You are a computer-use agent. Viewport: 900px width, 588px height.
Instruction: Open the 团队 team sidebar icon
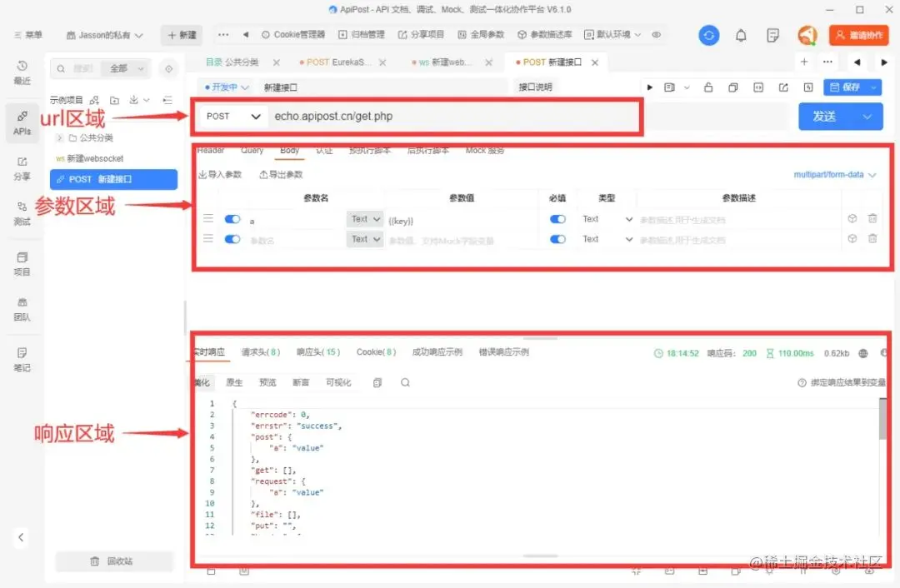(22, 309)
